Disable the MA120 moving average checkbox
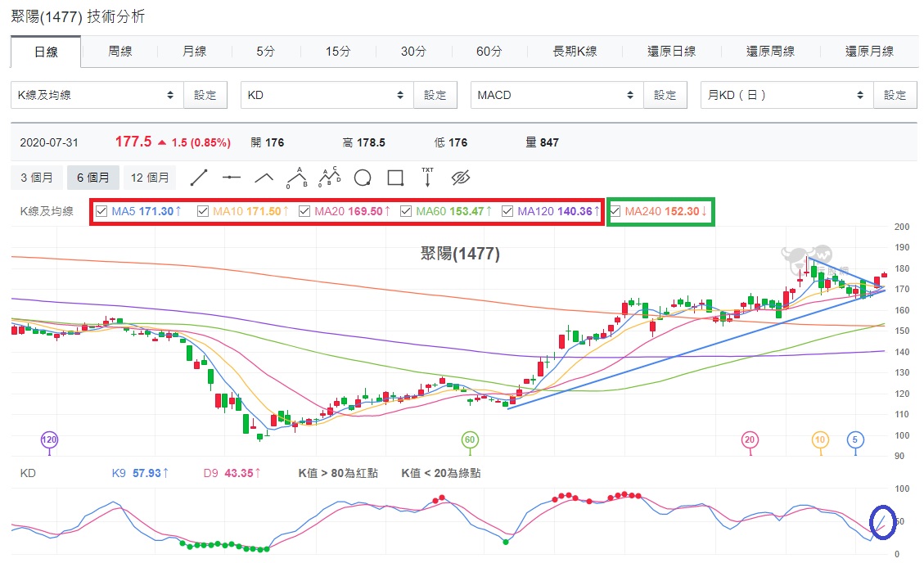Image resolution: width=924 pixels, height=563 pixels. [x=507, y=211]
